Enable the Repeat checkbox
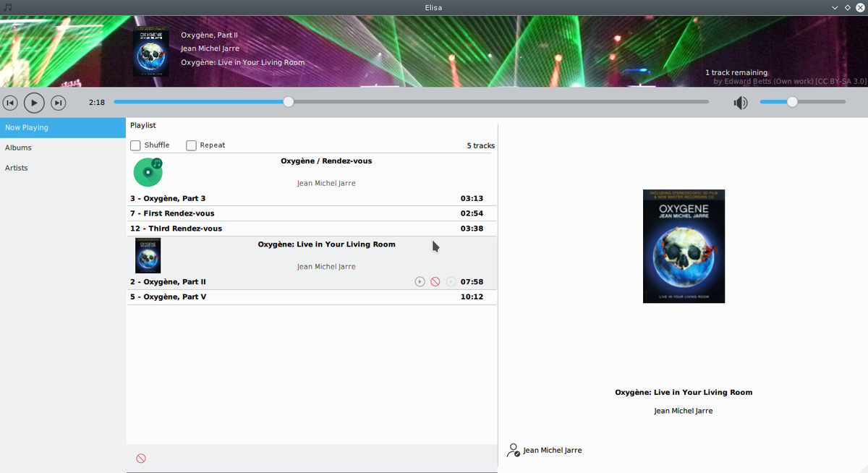Screen dimensions: 868x473 point(192,145)
